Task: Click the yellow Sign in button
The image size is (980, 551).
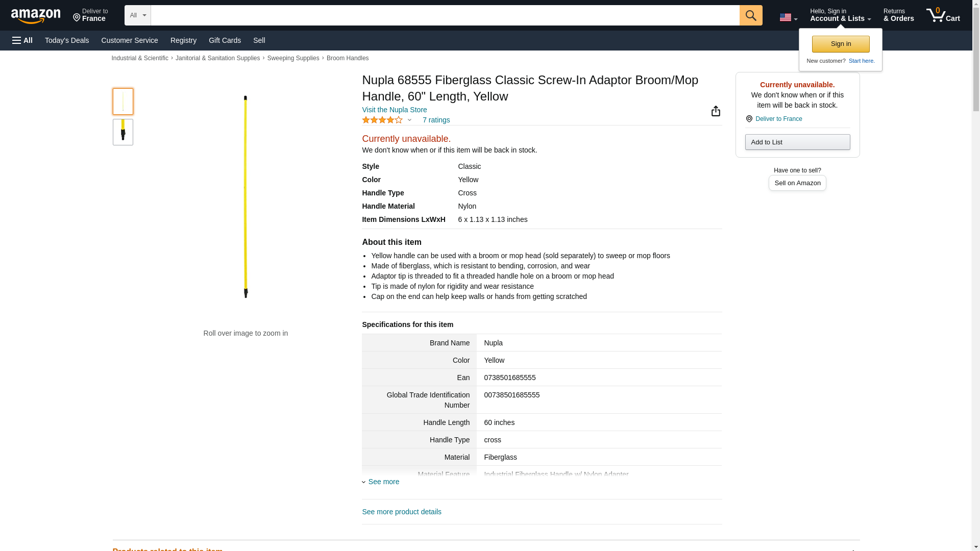Action: click(x=841, y=44)
